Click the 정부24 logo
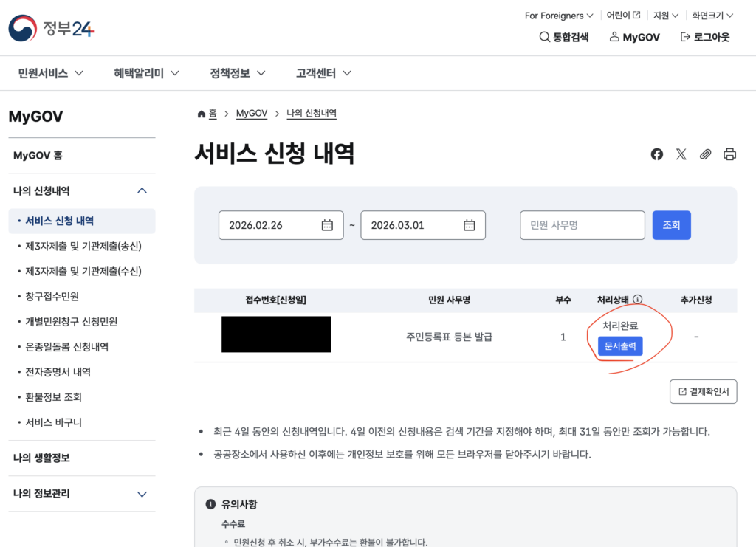The height and width of the screenshot is (547, 756). [52, 29]
